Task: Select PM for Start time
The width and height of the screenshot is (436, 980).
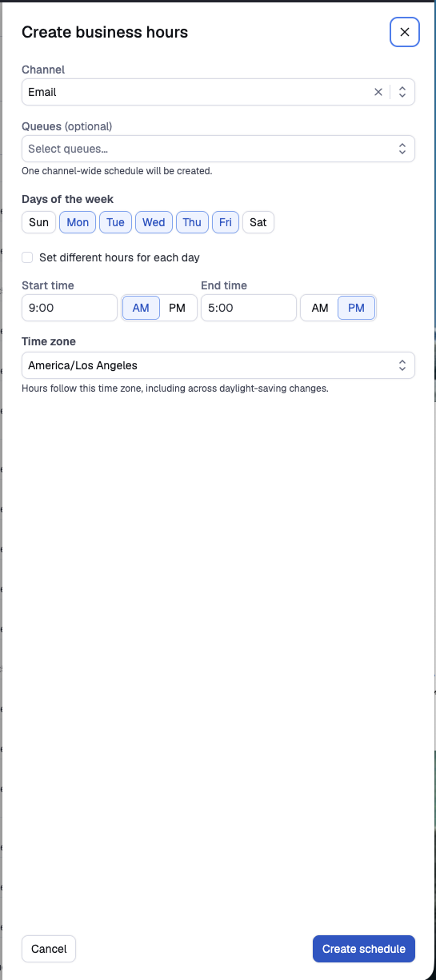Action: pyautogui.click(x=177, y=308)
